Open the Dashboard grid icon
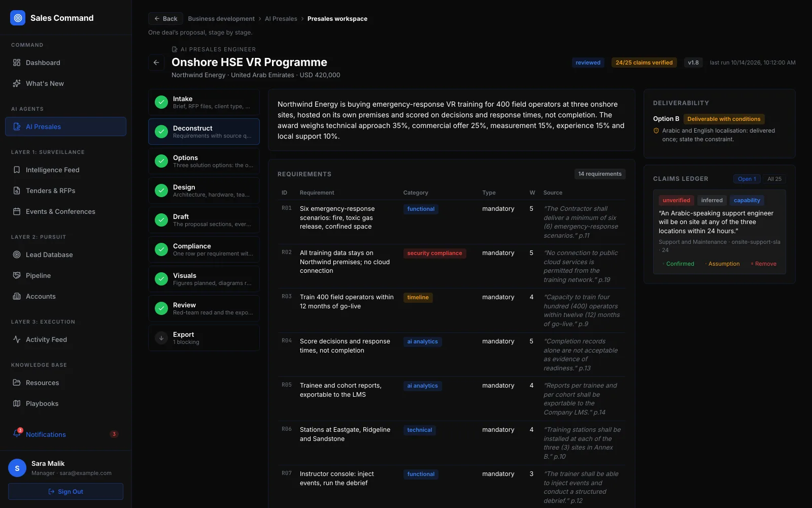Viewport: 812px width, 508px height. tap(17, 62)
